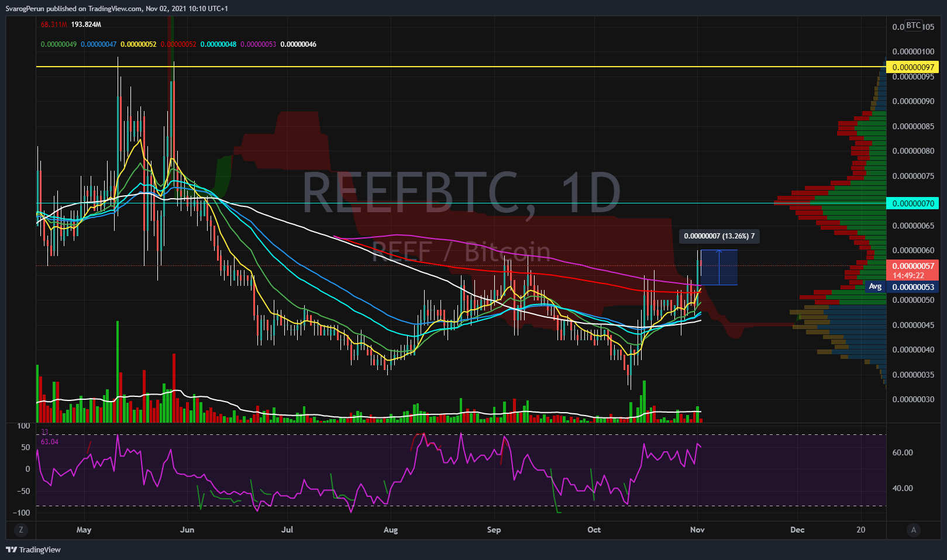Screen dimensions: 947x560
Task: Click the Aug label on the time axis
Action: pyautogui.click(x=391, y=530)
